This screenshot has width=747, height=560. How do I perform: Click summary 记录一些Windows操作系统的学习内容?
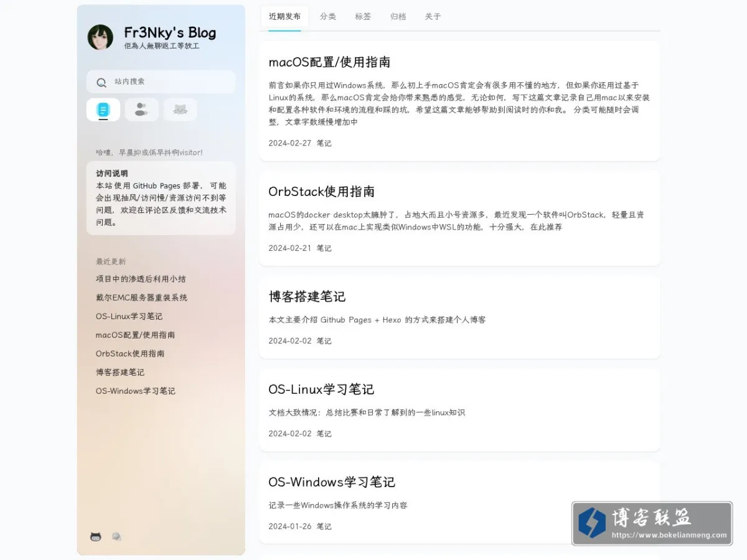coord(338,505)
